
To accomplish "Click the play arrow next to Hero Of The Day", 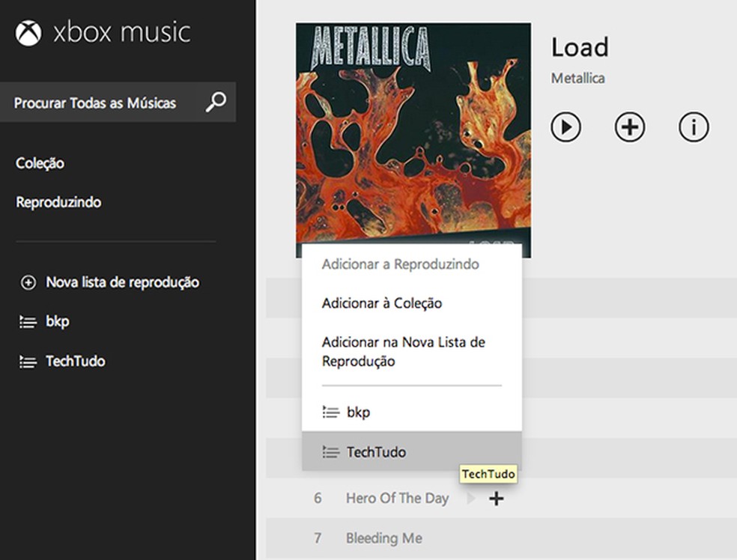I will coord(471,497).
